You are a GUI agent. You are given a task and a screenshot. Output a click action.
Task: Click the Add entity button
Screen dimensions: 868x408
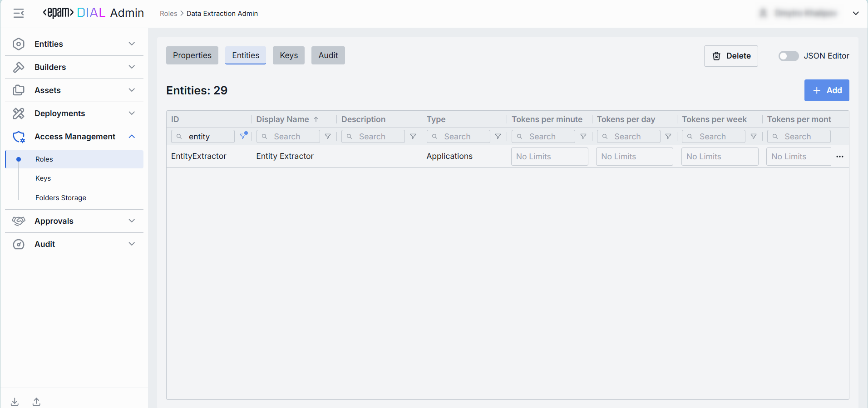(x=827, y=90)
